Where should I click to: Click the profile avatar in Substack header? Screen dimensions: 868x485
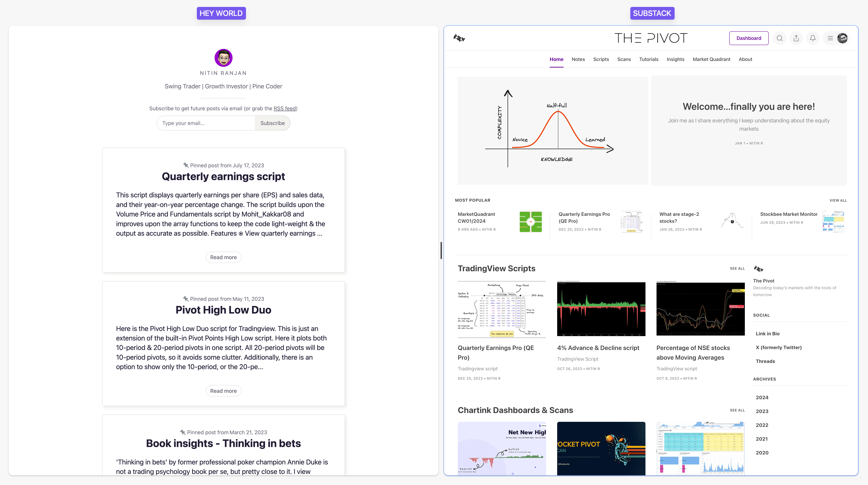[842, 38]
